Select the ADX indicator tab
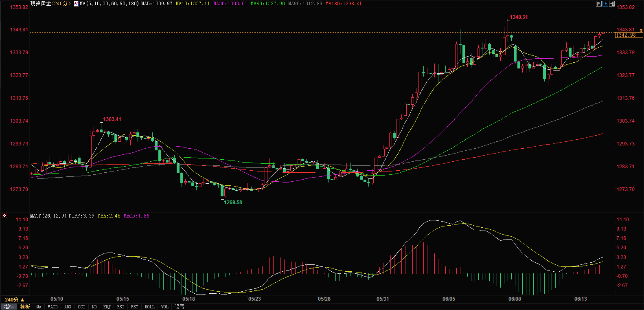This screenshot has width=644, height=310. [x=68, y=307]
